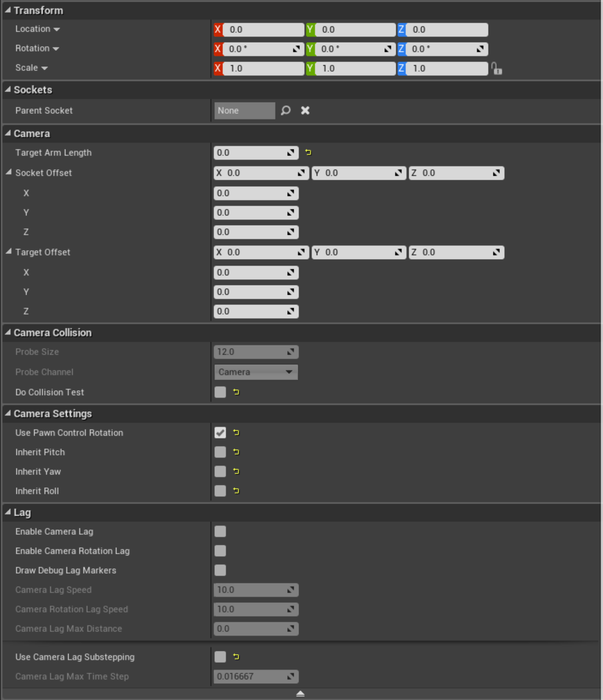The height and width of the screenshot is (700, 603).
Task: Click the Rotation X value slider field
Action: coord(259,49)
